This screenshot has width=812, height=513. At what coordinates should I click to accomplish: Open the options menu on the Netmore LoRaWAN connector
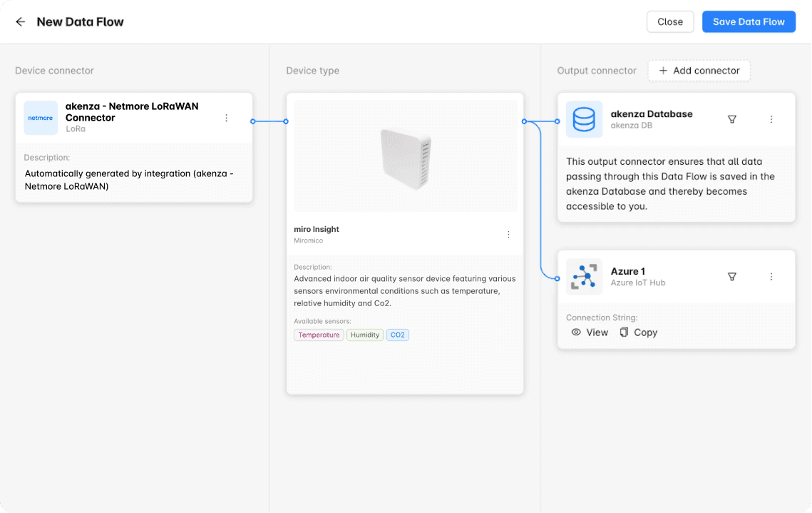(226, 118)
